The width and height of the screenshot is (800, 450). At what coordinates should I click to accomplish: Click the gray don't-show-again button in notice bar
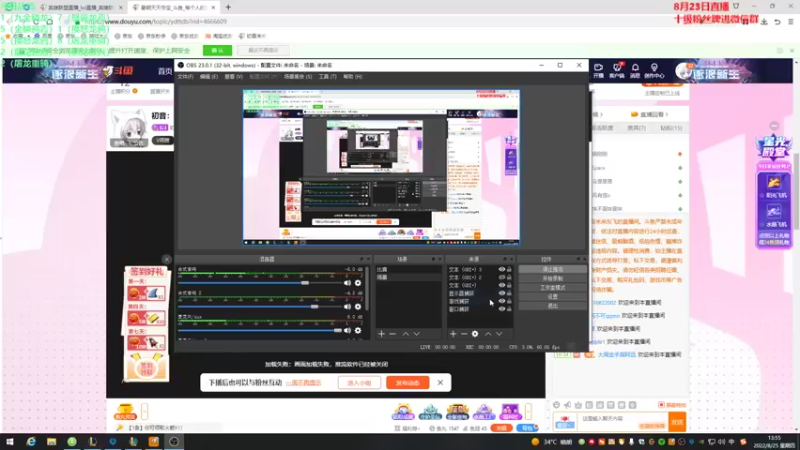click(263, 51)
